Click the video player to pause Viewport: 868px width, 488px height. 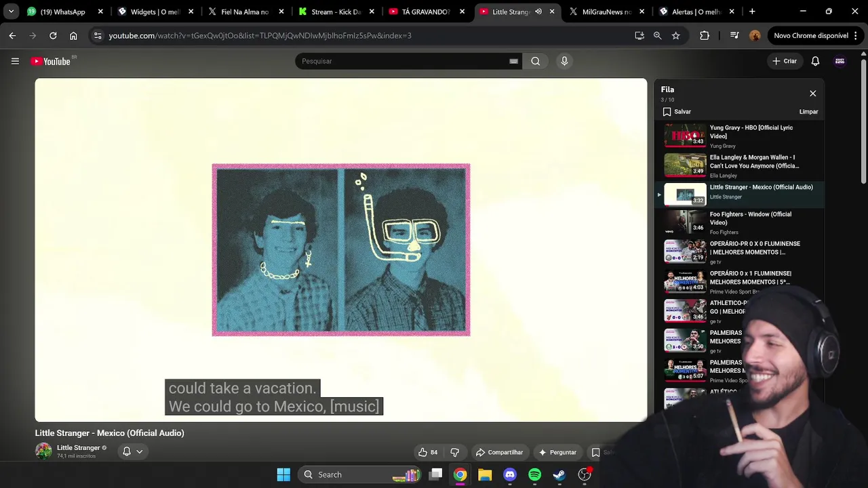point(341,249)
